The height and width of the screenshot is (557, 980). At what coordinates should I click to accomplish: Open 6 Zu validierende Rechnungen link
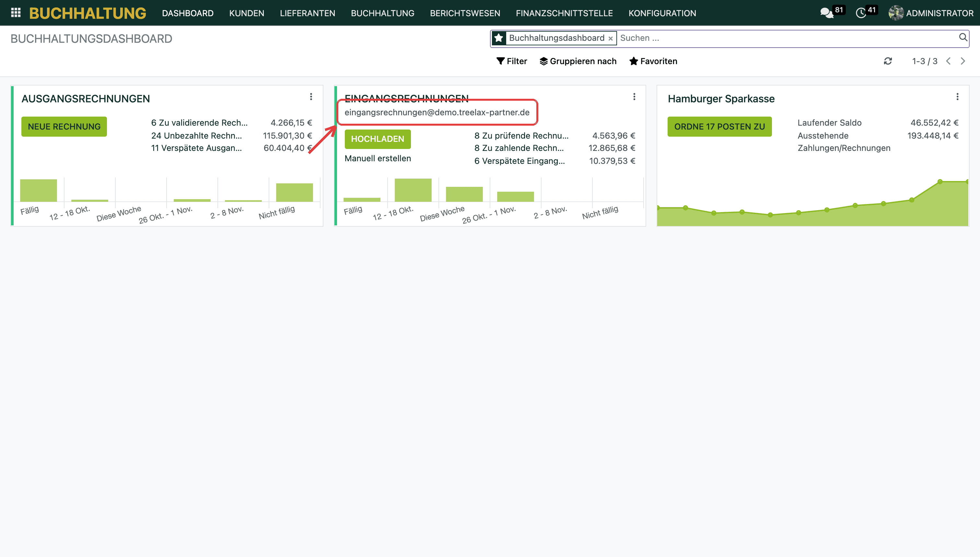pyautogui.click(x=199, y=123)
